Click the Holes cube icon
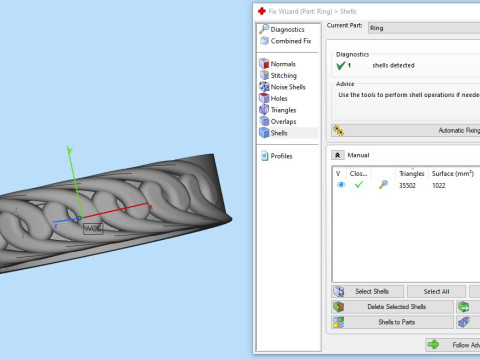Screen dimensions: 480x360 [264, 98]
